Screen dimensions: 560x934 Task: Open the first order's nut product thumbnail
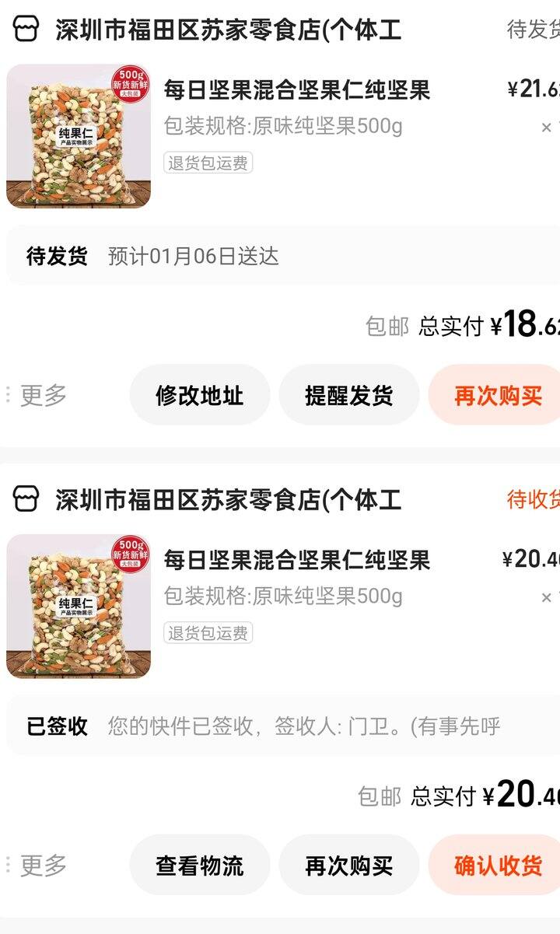(x=79, y=136)
